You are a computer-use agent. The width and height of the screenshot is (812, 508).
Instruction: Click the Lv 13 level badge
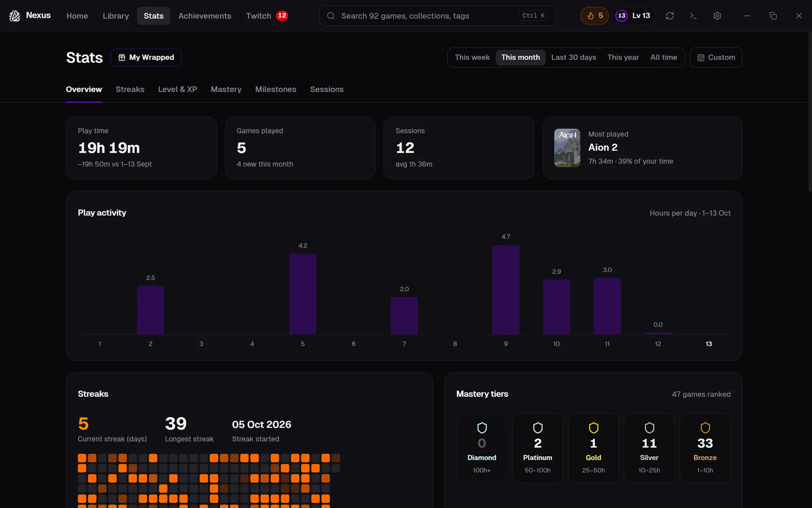pos(634,16)
